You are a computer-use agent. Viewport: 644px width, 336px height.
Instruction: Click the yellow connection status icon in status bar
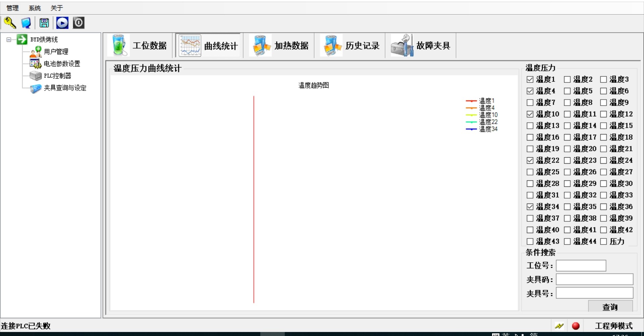point(559,326)
